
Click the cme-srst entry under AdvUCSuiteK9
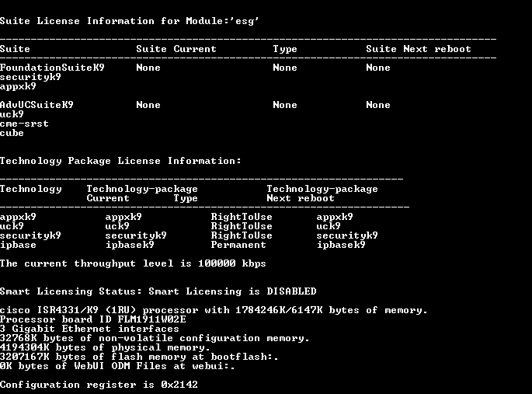tap(24, 124)
